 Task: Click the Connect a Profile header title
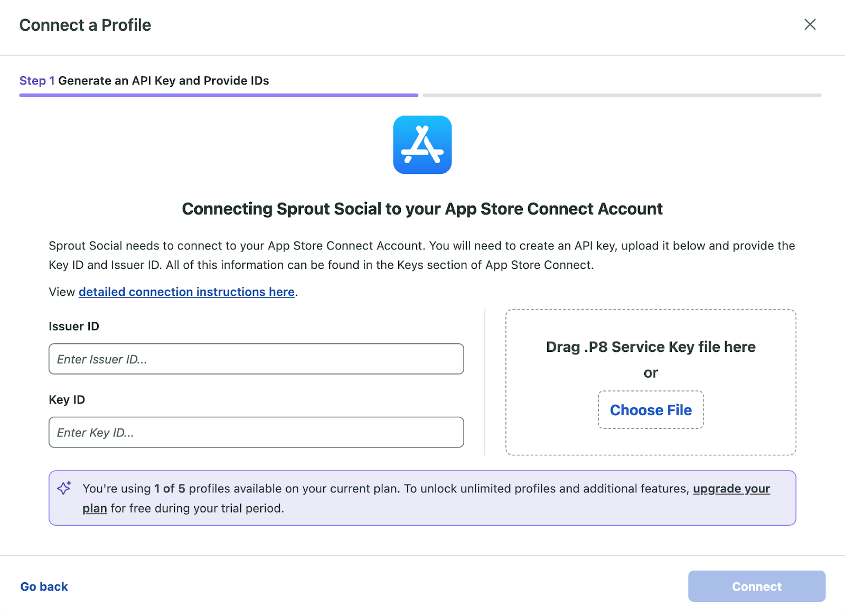point(85,25)
